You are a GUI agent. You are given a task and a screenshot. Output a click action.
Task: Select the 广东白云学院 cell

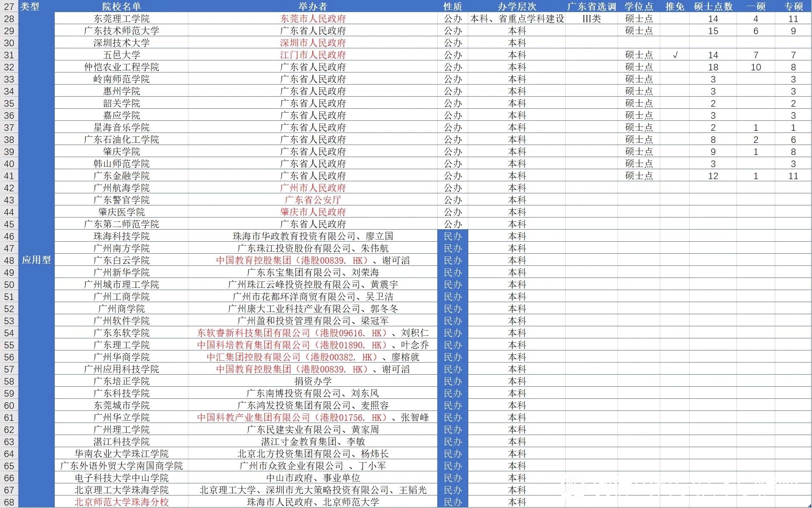pyautogui.click(x=122, y=260)
